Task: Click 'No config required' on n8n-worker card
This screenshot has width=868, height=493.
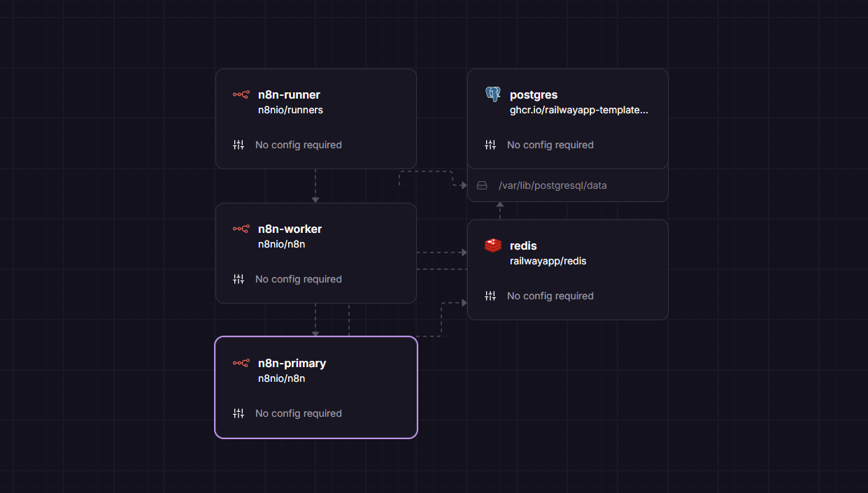Action: (299, 279)
